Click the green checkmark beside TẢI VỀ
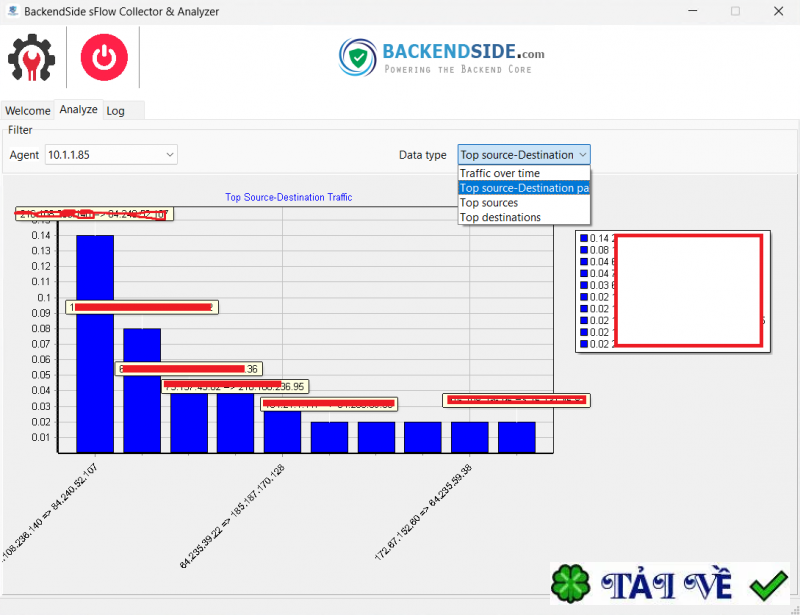800x615 pixels. click(x=768, y=582)
